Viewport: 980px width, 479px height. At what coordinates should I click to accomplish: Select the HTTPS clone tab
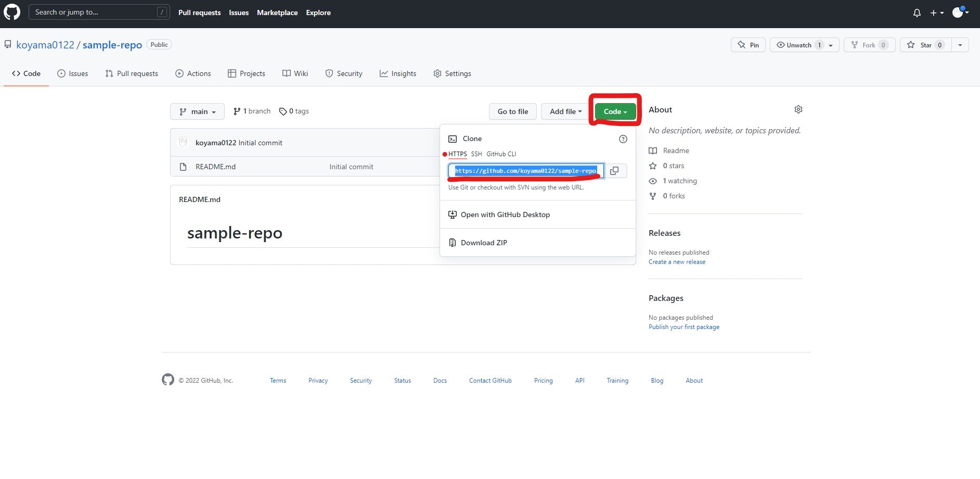pos(458,154)
